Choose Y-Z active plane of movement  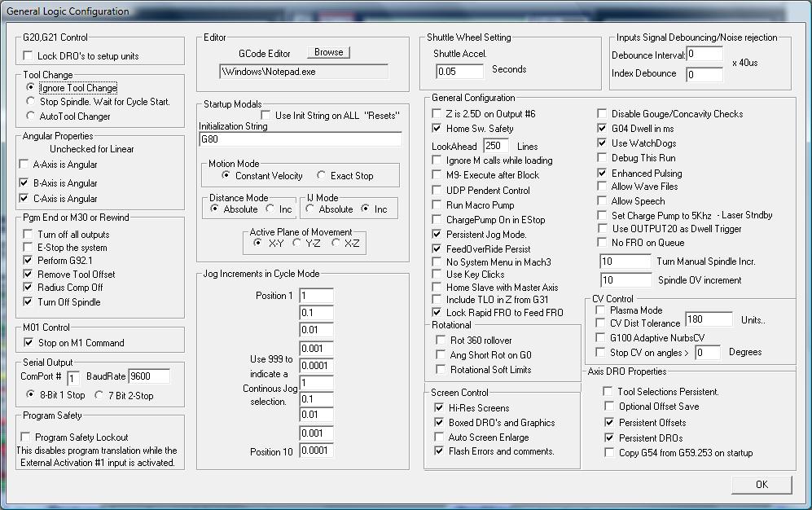[x=297, y=243]
